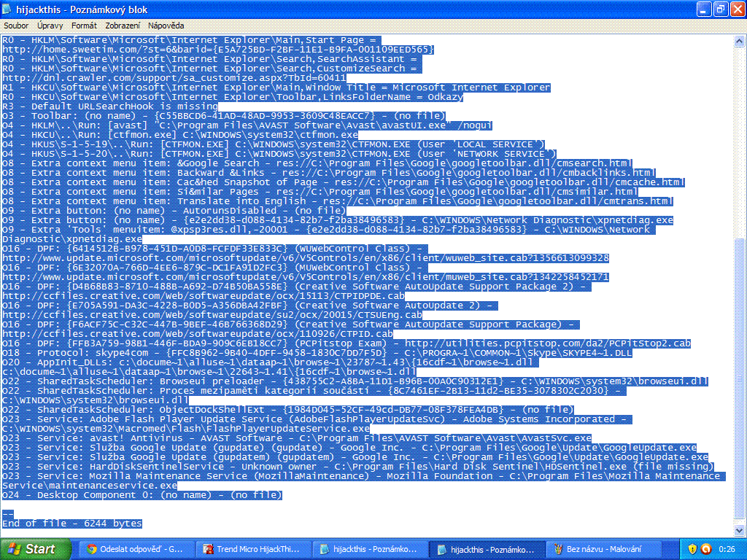Click the 'LinksFolderName = Odkazy' line
Image resolution: width=747 pixels, height=560 pixels.
point(233,97)
